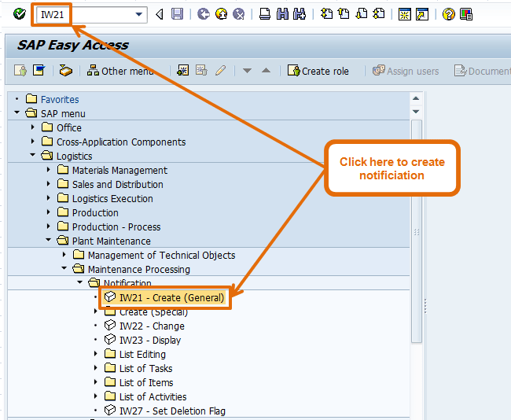
Task: Click Move Favorites Down triangle
Action: [247, 71]
